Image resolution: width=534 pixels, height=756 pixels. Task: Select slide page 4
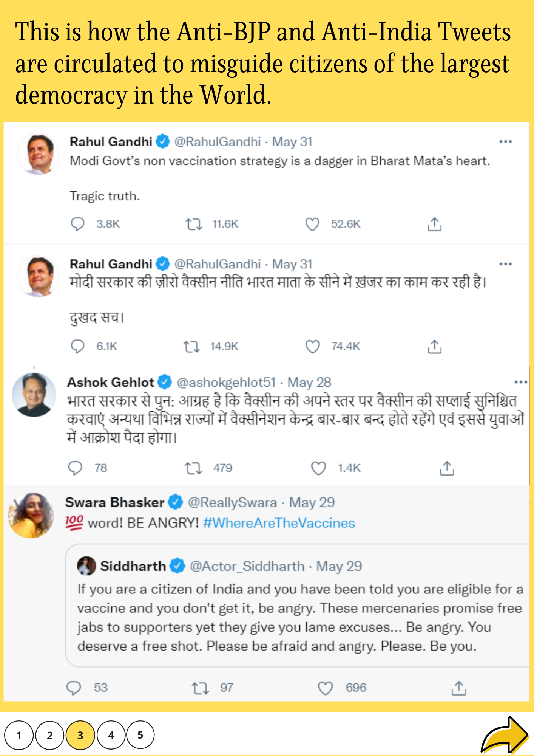click(111, 735)
